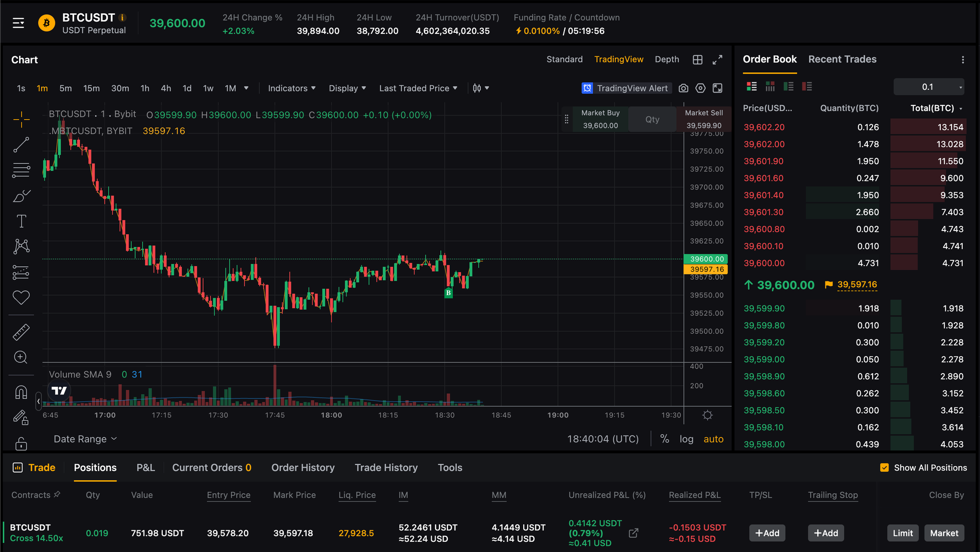Viewport: 980px width, 552px height.
Task: Open the hamburger menu
Action: click(18, 23)
